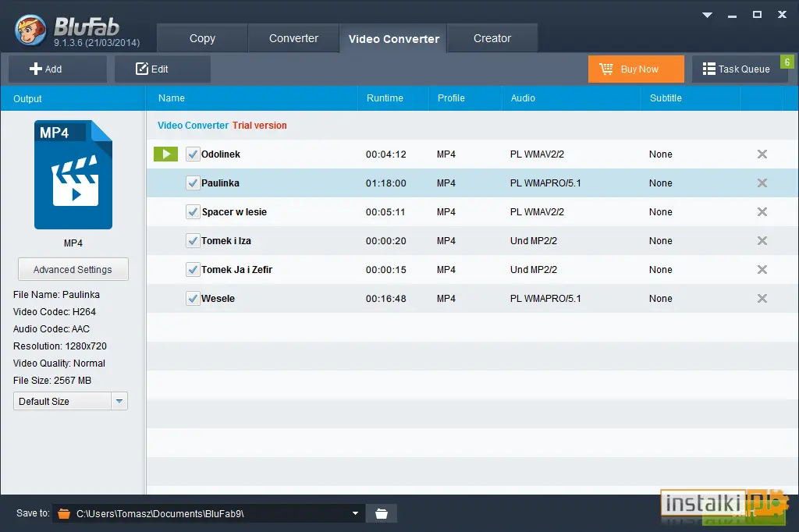Click the Buy Now button
The width and height of the screenshot is (799, 532).
pos(636,69)
